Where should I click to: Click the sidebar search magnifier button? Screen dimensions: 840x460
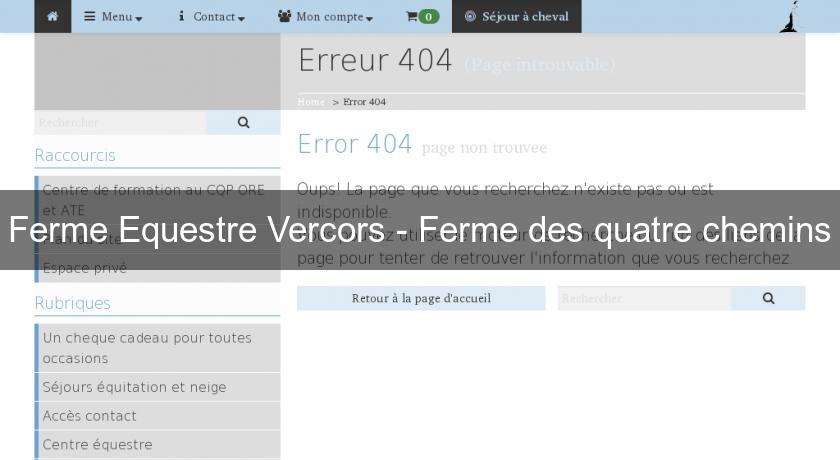click(x=243, y=123)
